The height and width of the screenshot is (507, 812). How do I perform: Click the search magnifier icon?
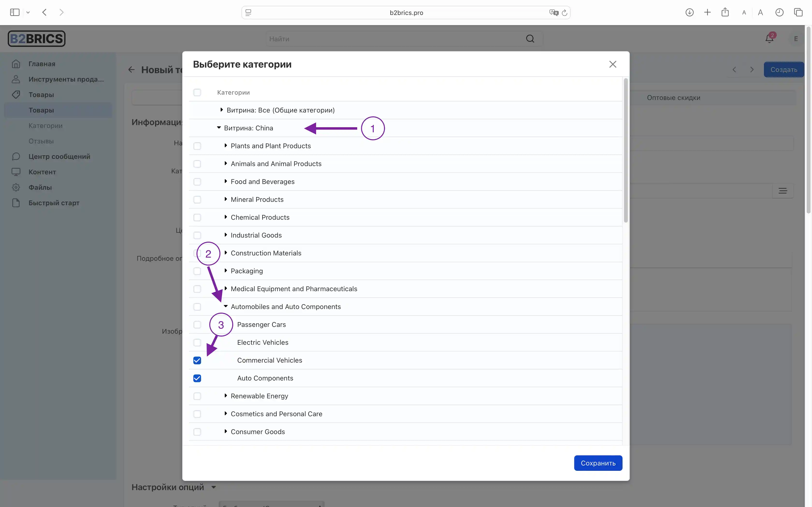[x=530, y=39]
